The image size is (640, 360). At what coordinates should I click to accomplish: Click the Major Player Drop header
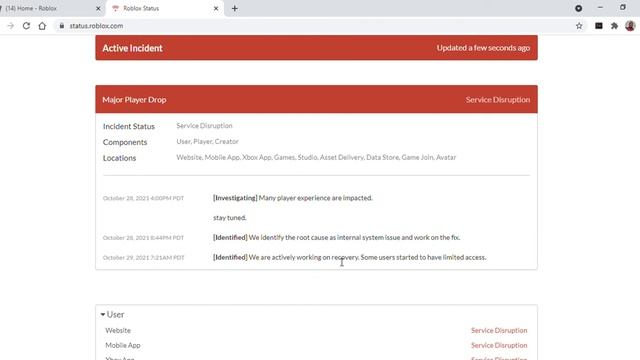316,99
